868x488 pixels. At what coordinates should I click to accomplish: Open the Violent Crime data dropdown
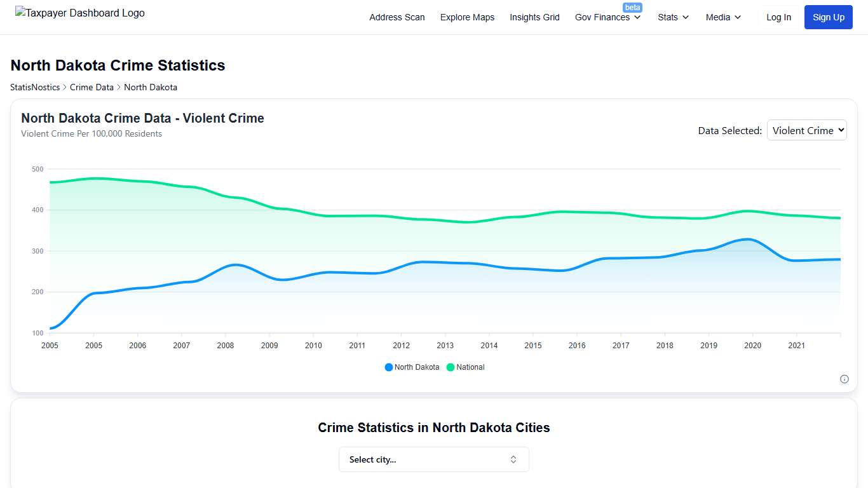pos(807,130)
